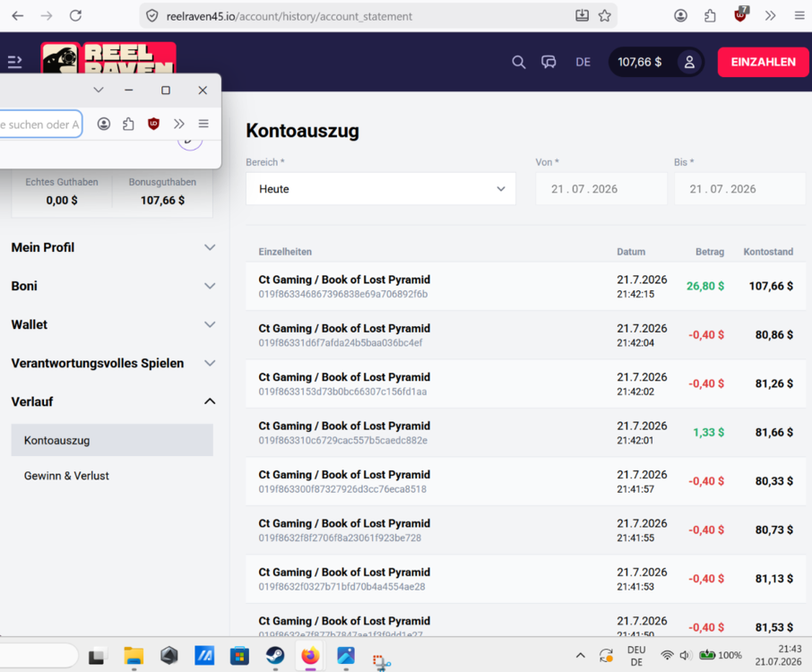
Task: Open the live chat bubbles icon
Action: tap(549, 62)
